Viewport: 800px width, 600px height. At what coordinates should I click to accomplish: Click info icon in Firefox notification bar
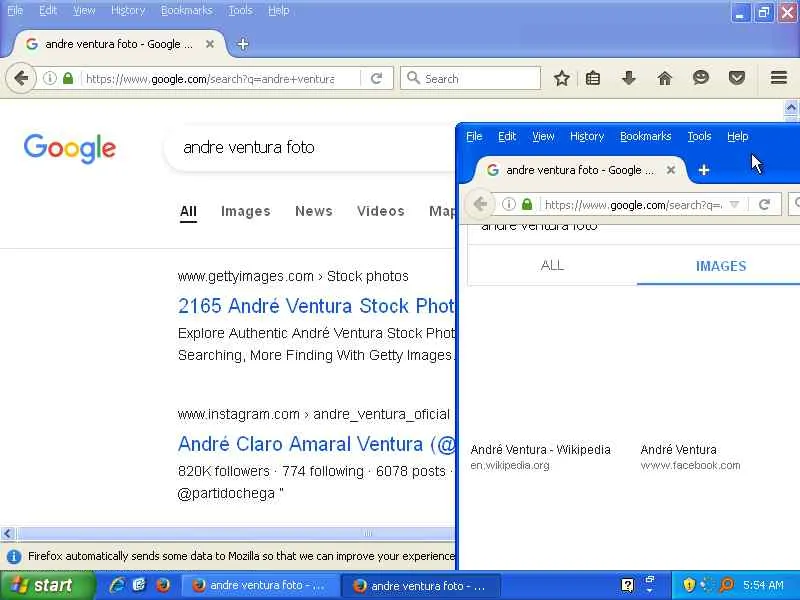coord(14,556)
